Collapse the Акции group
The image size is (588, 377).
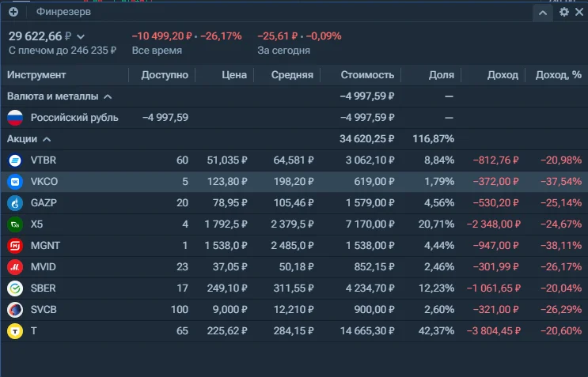[x=47, y=139]
